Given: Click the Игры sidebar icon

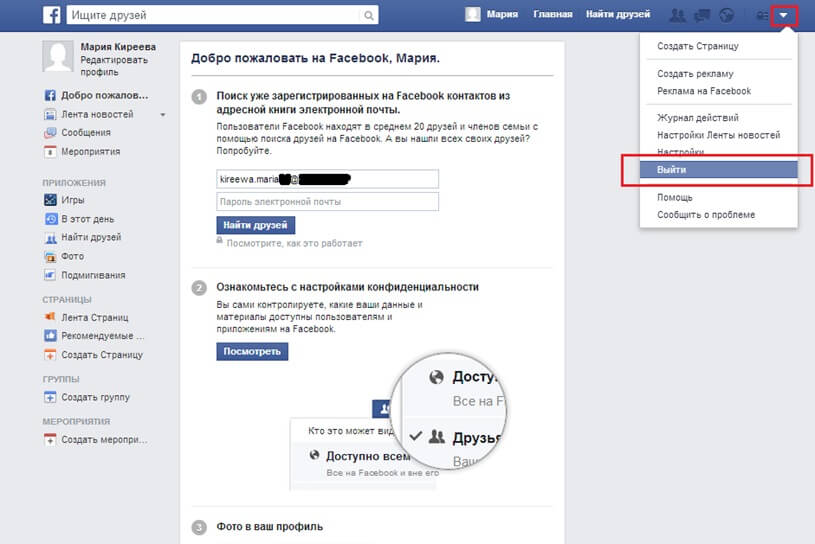Looking at the screenshot, I should click(x=50, y=200).
